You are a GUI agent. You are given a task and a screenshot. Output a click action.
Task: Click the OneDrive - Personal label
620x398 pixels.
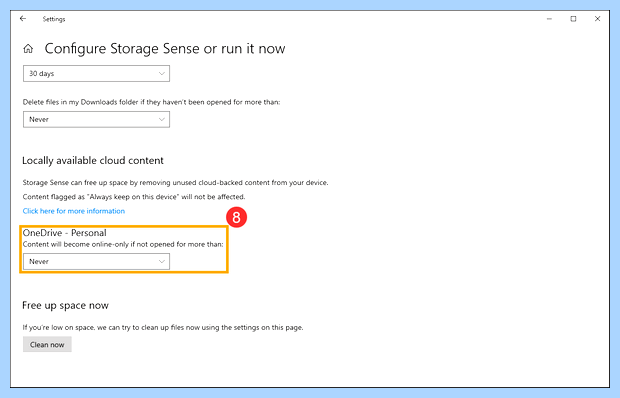64,233
